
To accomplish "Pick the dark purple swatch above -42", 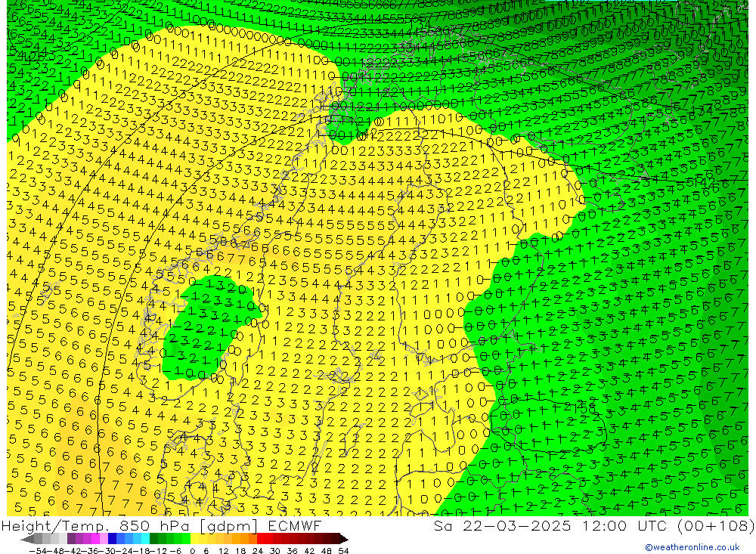I will pyautogui.click(x=71, y=540).
